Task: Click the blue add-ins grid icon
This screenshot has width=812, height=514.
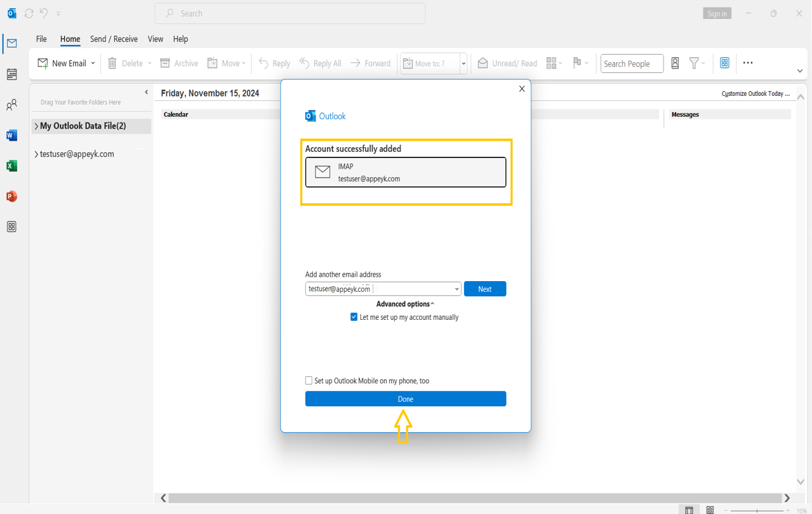Action: (724, 63)
